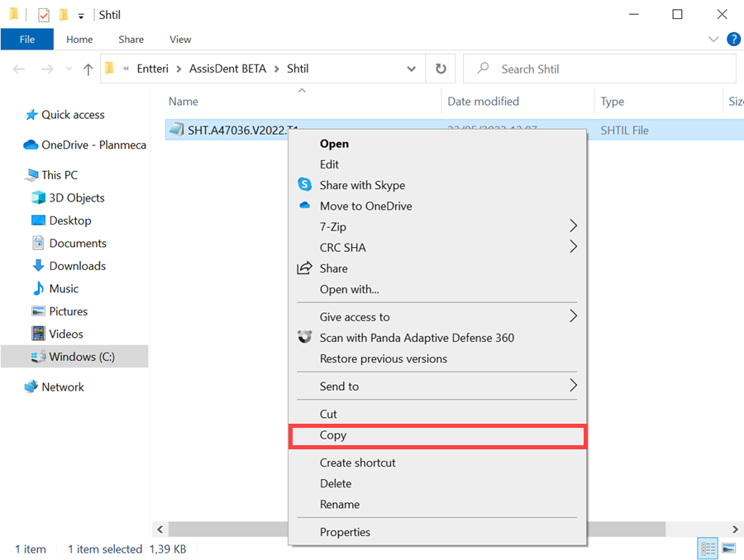Select the SHT.A47036.V2022 file
Image resolution: width=744 pixels, height=560 pixels.
click(x=228, y=130)
